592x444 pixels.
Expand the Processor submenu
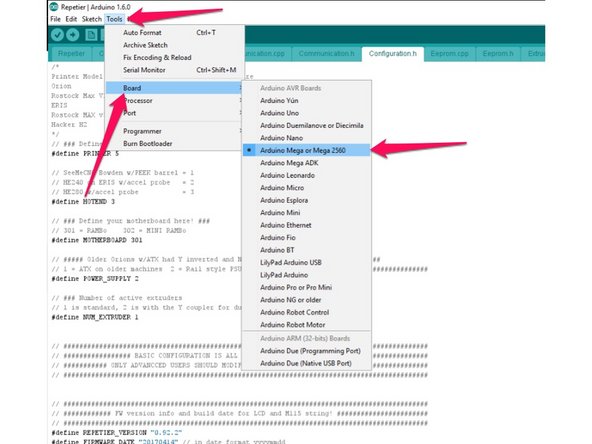click(x=174, y=100)
